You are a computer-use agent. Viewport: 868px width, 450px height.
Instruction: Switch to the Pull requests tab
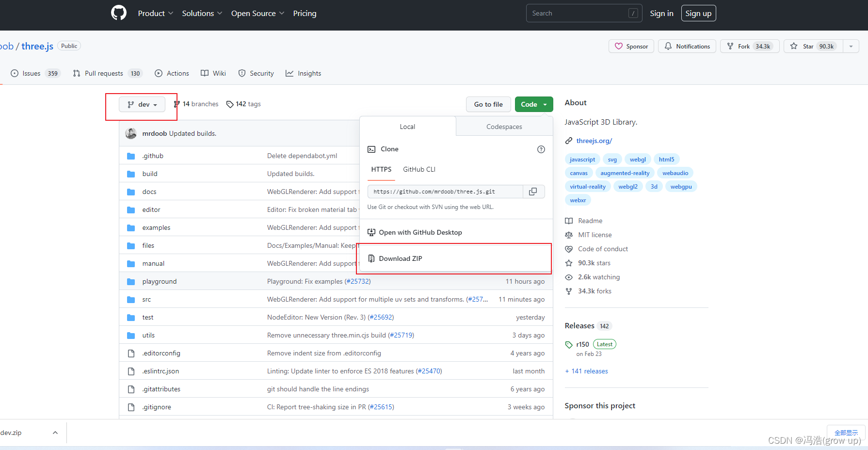tap(107, 73)
